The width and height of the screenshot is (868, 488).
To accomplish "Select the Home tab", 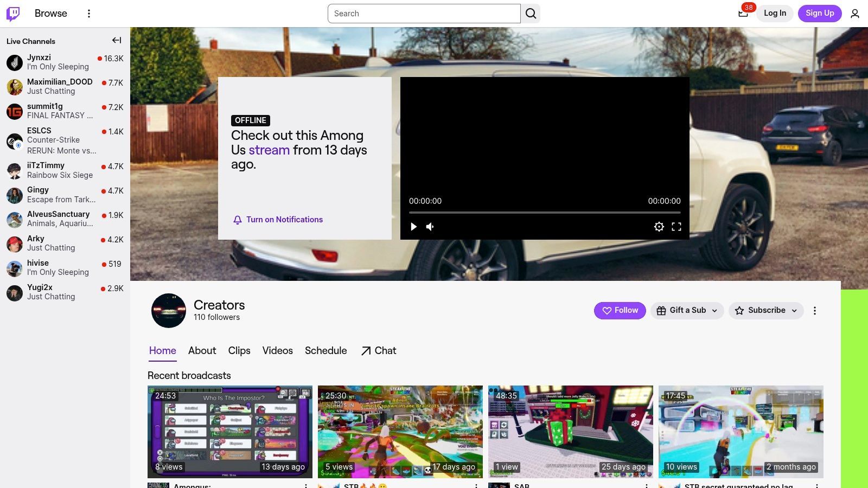I will 163,351.
